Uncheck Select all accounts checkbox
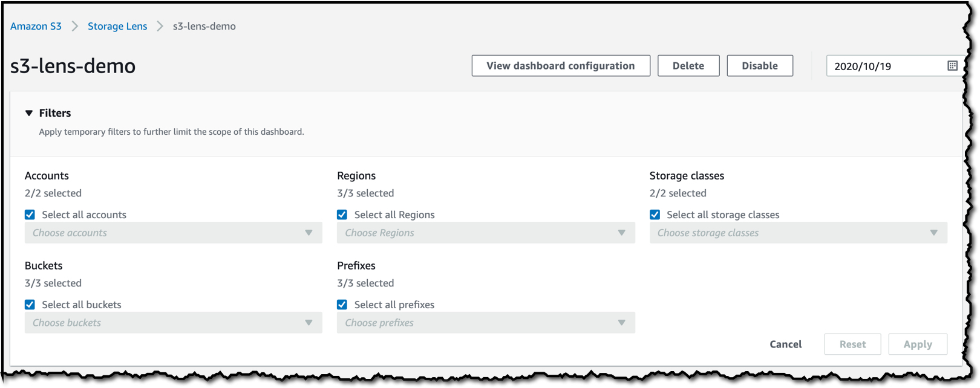 click(30, 215)
